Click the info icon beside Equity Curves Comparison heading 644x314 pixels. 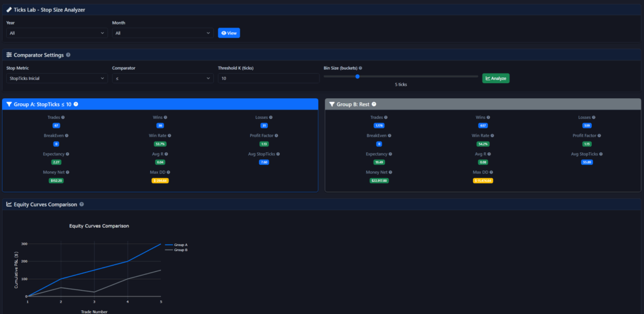click(82, 205)
